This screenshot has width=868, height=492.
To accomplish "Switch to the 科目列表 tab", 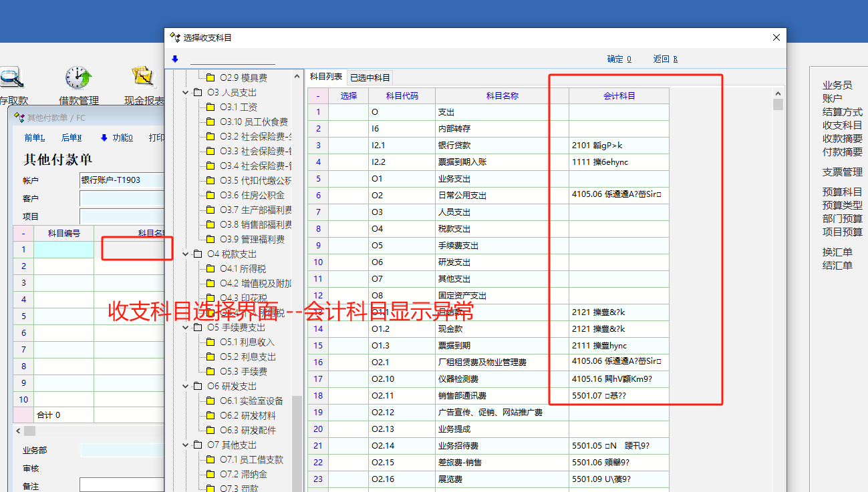I will pos(326,77).
